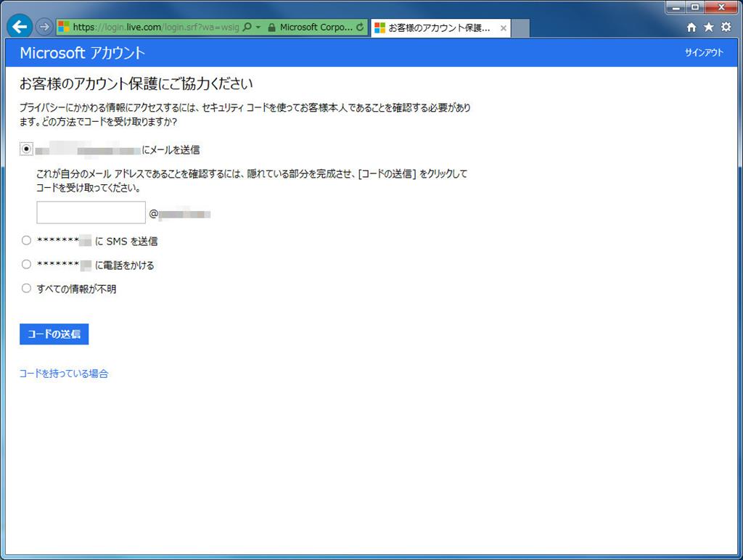Image resolution: width=743 pixels, height=560 pixels.
Task: Select the にメールを送信 radio option
Action: (x=27, y=149)
